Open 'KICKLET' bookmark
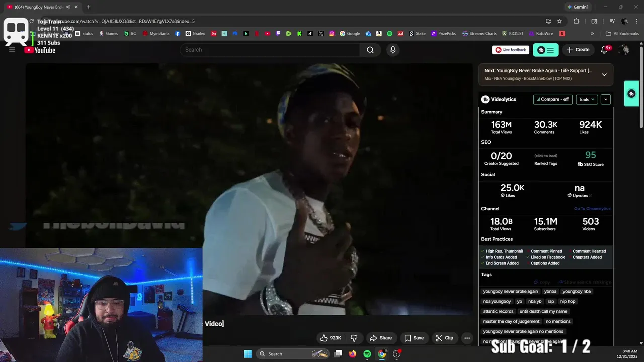 tap(512, 34)
